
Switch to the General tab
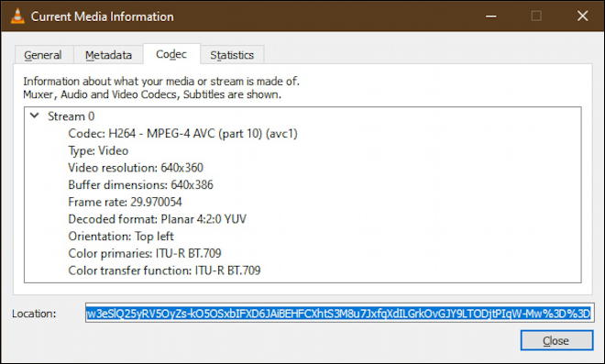coord(43,55)
